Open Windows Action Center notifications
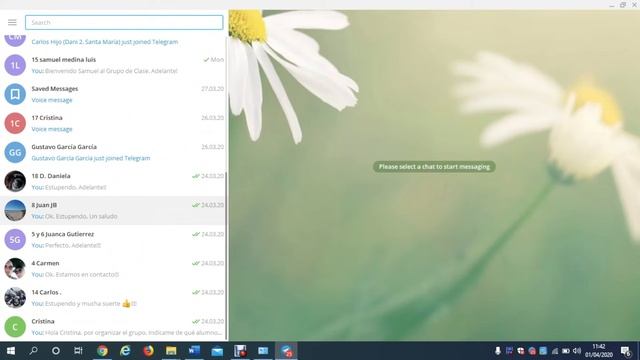This screenshot has height=360, width=640. 626,351
